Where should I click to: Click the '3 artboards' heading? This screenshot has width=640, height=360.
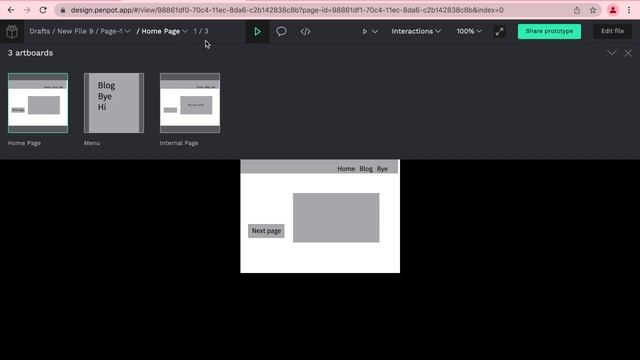pyautogui.click(x=30, y=53)
